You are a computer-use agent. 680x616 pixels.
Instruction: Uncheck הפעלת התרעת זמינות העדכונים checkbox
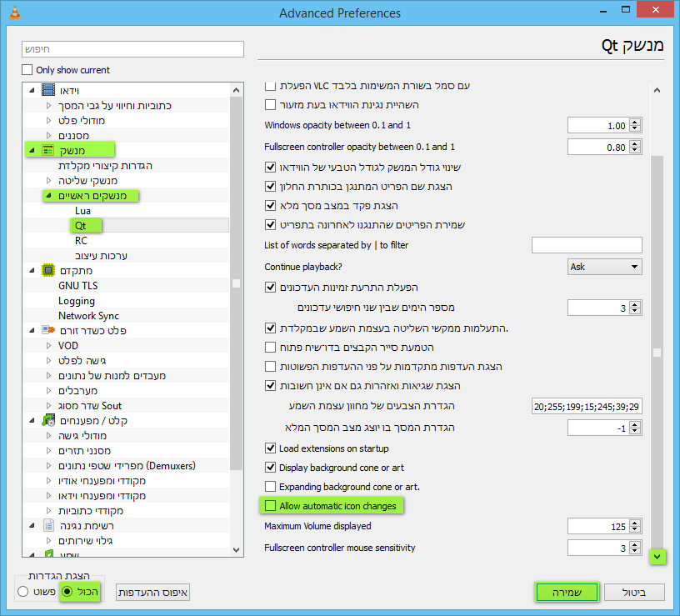tap(270, 288)
